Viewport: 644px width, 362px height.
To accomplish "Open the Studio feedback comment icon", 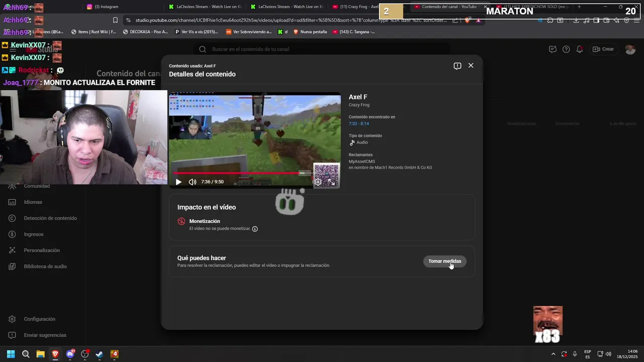I will (552, 49).
